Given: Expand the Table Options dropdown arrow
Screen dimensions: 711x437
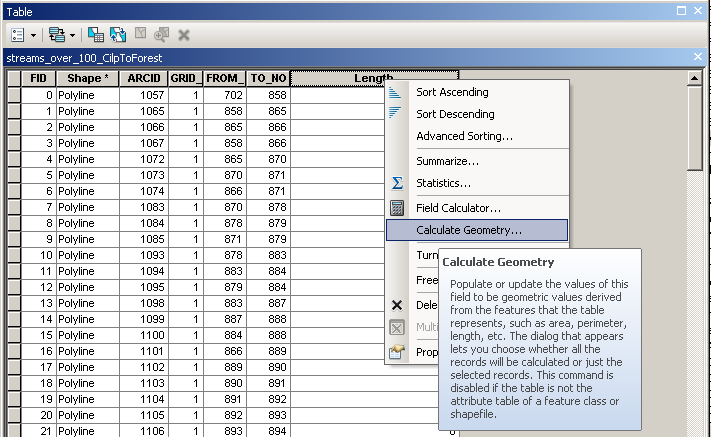Looking at the screenshot, I should 32,35.
